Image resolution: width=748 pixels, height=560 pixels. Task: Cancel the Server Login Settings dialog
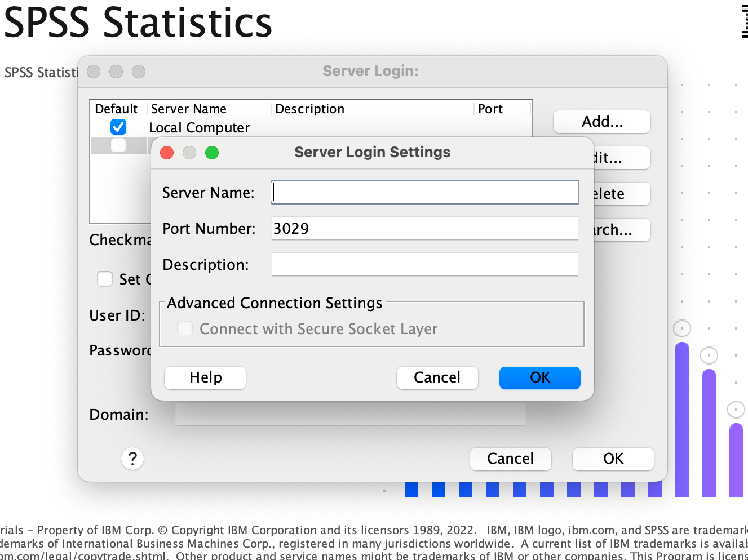pos(437,377)
